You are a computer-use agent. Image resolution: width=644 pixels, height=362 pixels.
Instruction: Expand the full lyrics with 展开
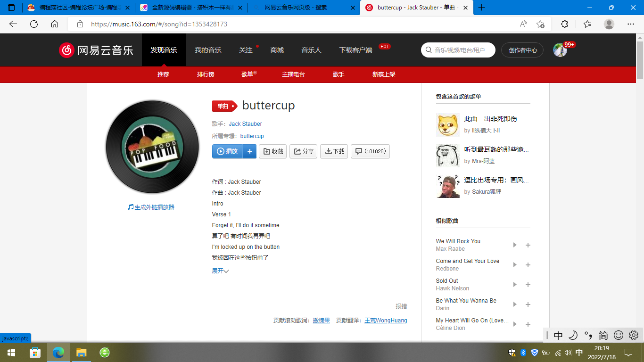coord(220,271)
